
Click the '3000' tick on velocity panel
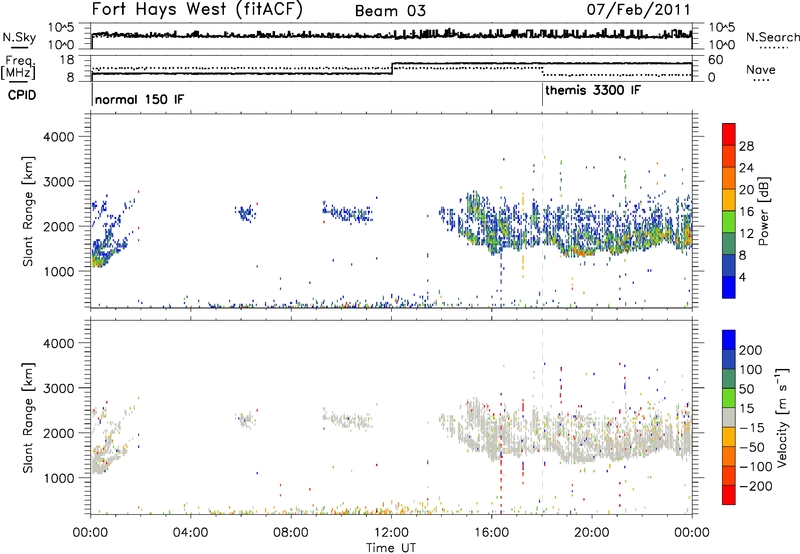(x=59, y=388)
